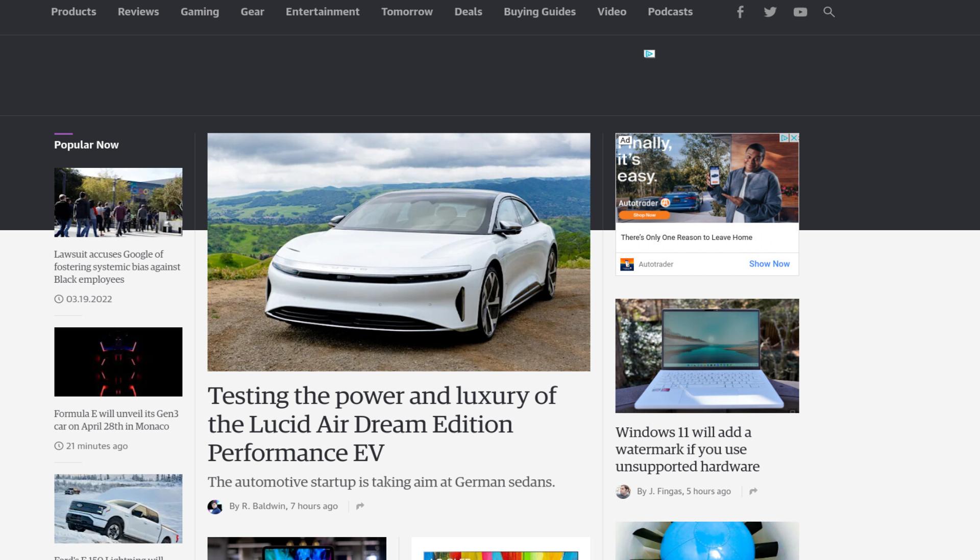
Task: Share the Lucid Air article
Action: click(360, 506)
